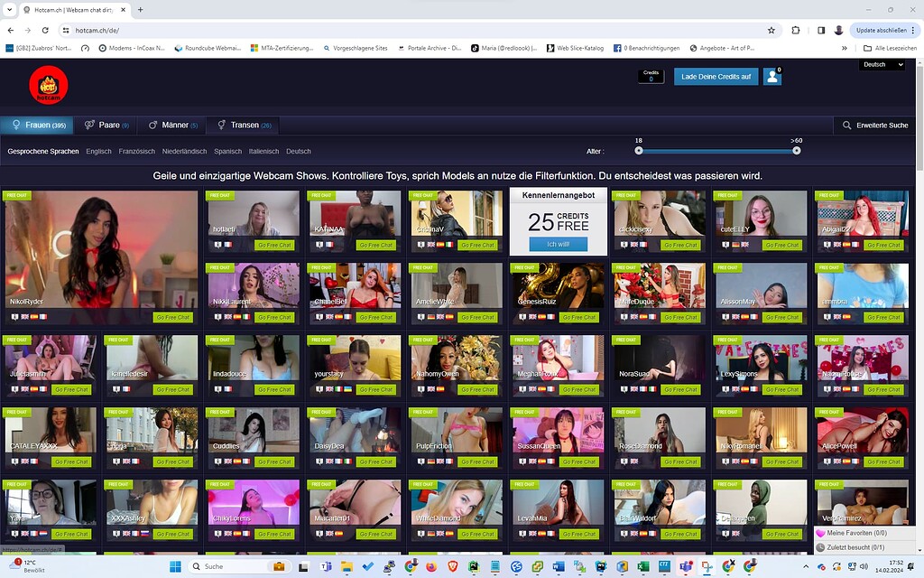Open the Deutsch language dropdown

pos(882,64)
